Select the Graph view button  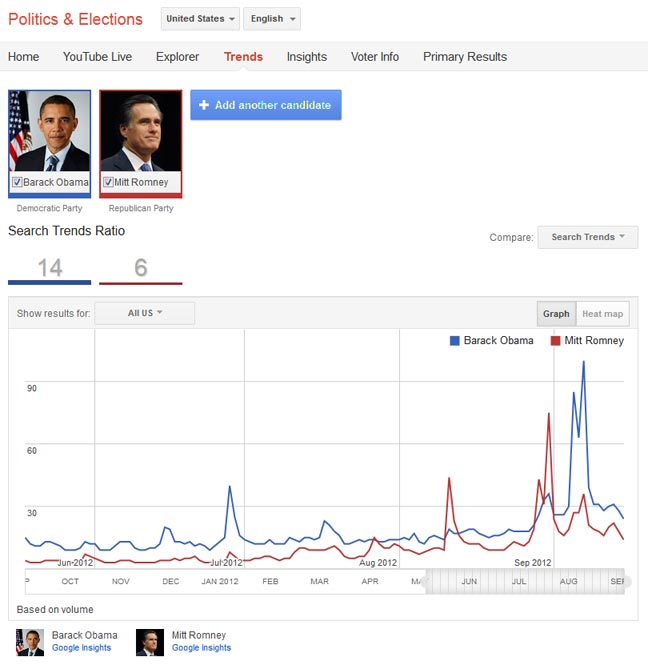coord(556,314)
